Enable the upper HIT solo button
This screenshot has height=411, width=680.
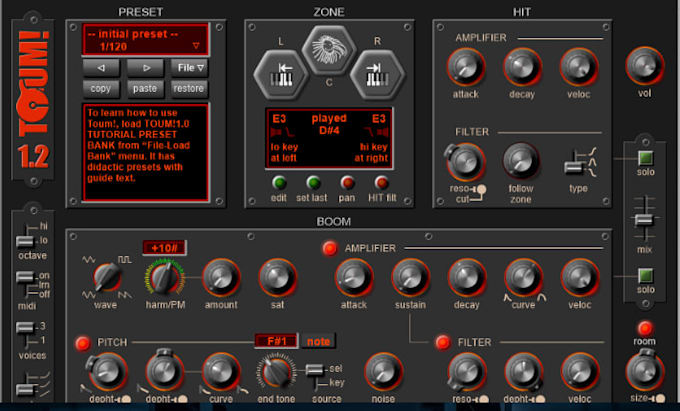pos(645,158)
